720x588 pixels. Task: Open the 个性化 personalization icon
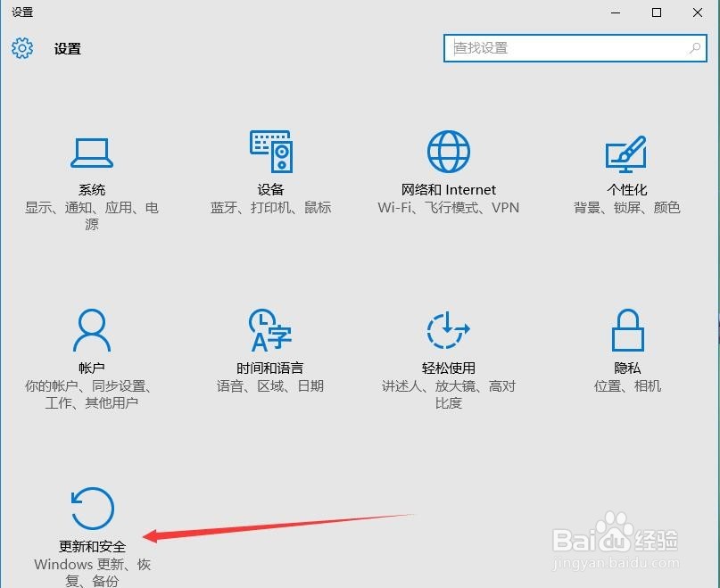pos(626,152)
